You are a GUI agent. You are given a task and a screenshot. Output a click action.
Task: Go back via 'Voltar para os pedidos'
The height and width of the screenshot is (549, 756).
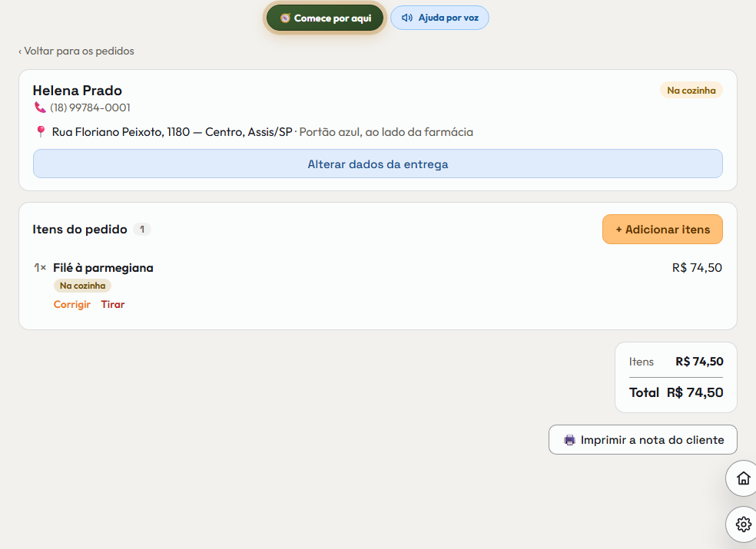[x=76, y=51]
